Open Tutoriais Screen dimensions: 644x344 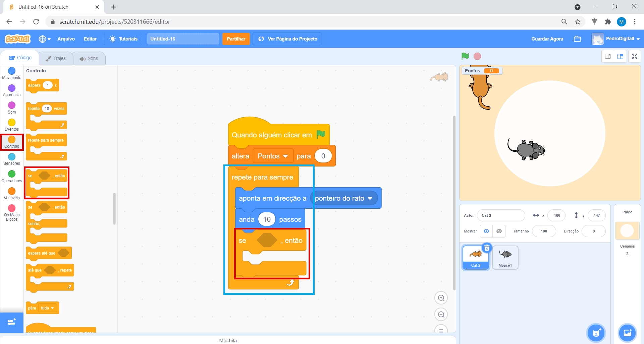click(x=123, y=39)
